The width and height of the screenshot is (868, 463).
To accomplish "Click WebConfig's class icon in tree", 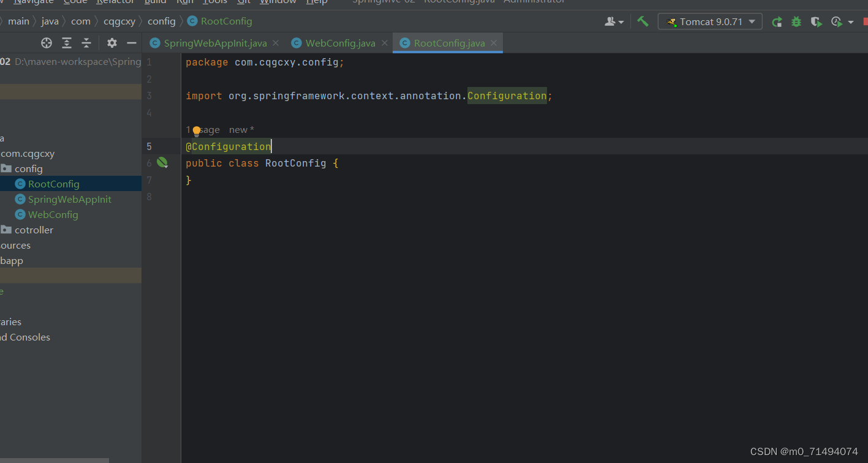I will (20, 214).
